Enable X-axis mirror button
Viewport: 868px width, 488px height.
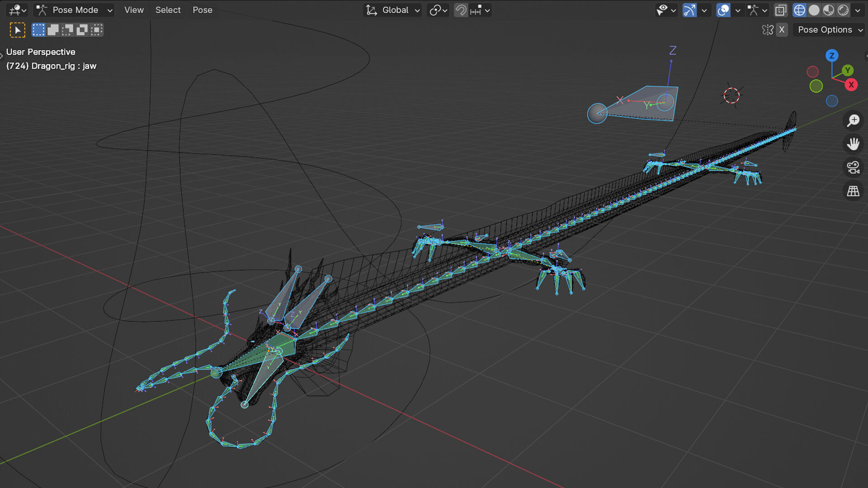(782, 30)
